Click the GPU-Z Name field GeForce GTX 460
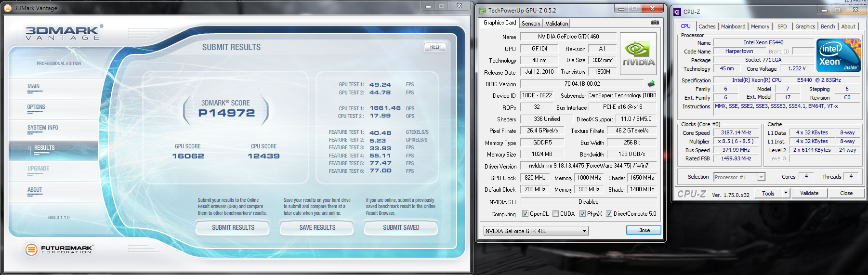Screen dimensions: 868x275 (568, 37)
